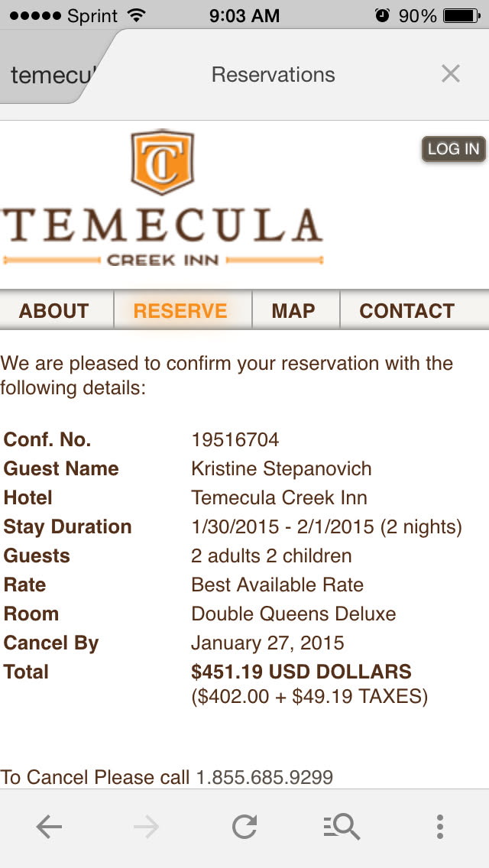This screenshot has width=489, height=868.
Task: Tap the Reservations page title
Action: (x=273, y=75)
